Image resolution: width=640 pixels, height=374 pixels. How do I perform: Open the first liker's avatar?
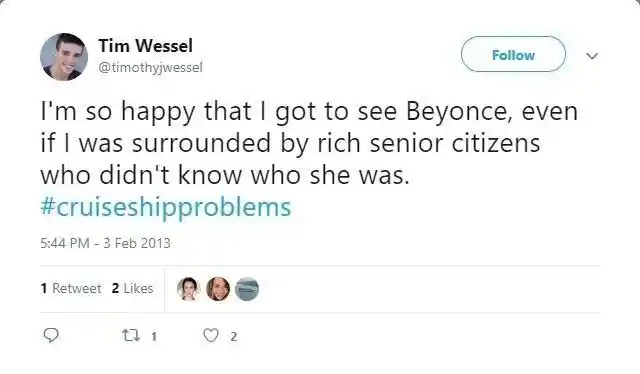point(188,289)
